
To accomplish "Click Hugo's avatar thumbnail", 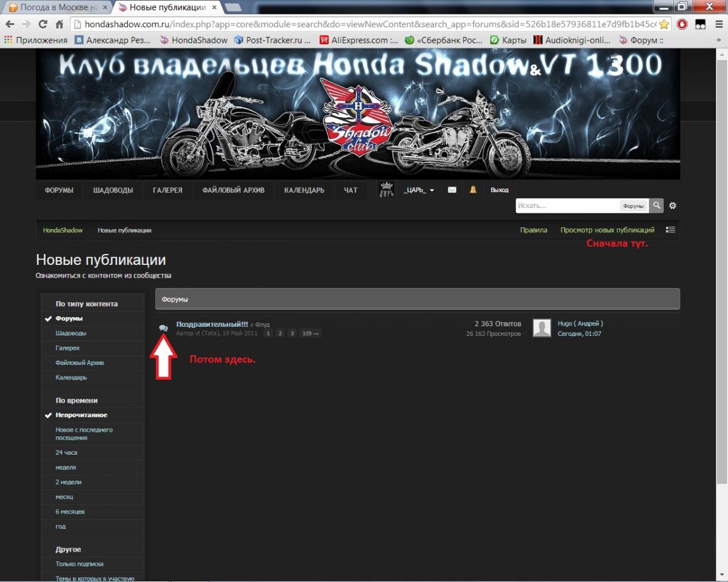I will pos(542,328).
